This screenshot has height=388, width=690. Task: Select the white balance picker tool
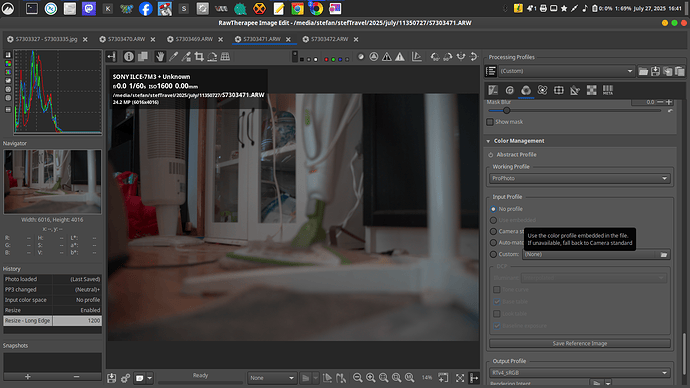point(173,57)
